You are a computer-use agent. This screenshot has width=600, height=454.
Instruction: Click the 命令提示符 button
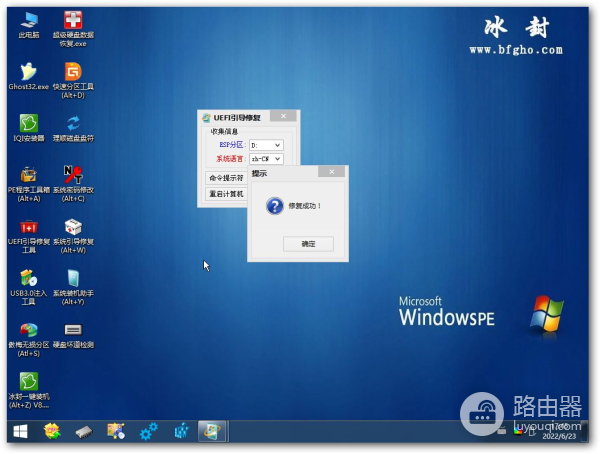[226, 178]
